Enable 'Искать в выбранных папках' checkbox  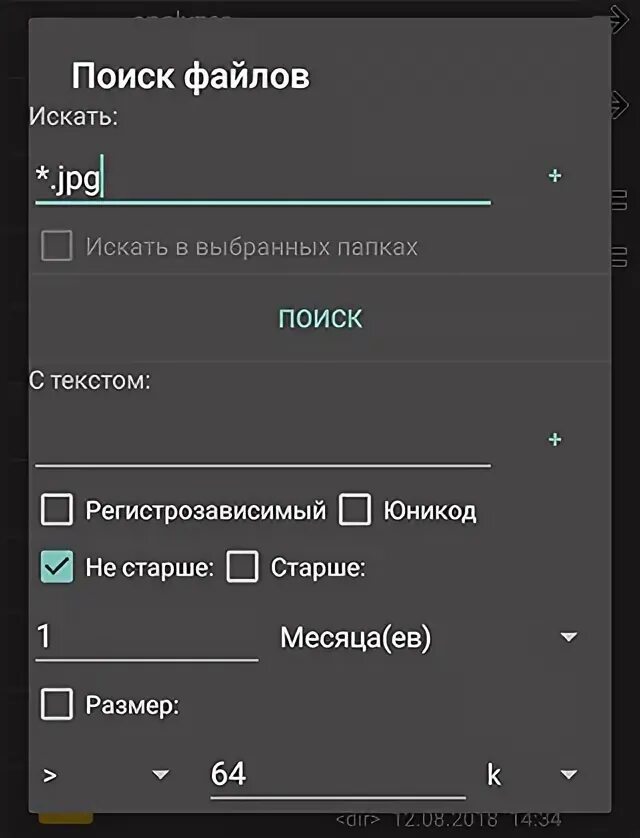pyautogui.click(x=57, y=246)
